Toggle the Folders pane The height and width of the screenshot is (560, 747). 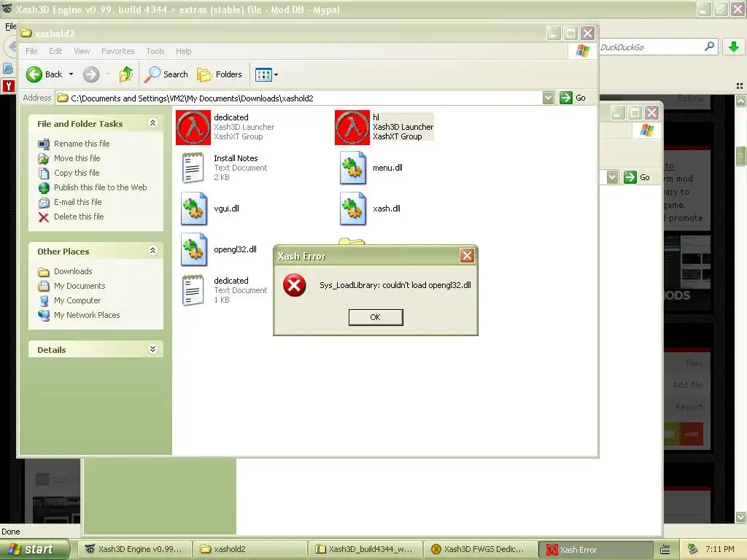pos(220,74)
